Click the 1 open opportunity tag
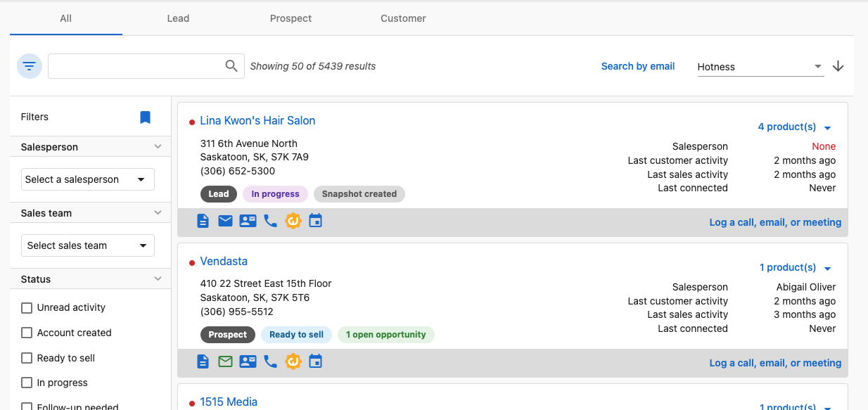 pos(386,335)
